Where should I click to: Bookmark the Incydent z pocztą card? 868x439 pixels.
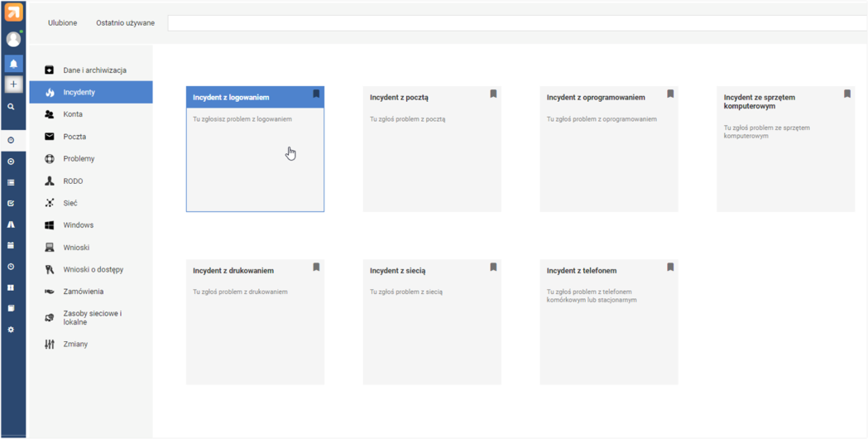tap(493, 94)
